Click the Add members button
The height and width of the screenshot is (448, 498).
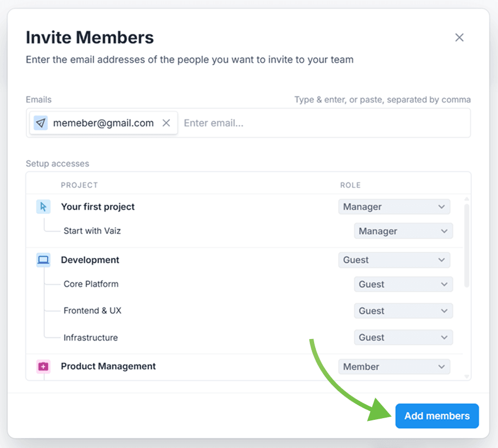(437, 416)
